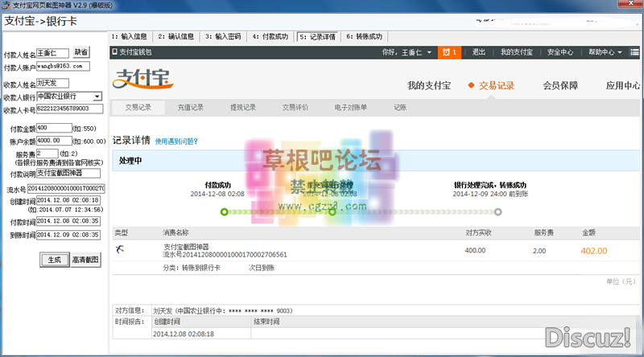Open the list menu icon in top bar
Viewport: 644px width, 357px height.
[634, 52]
